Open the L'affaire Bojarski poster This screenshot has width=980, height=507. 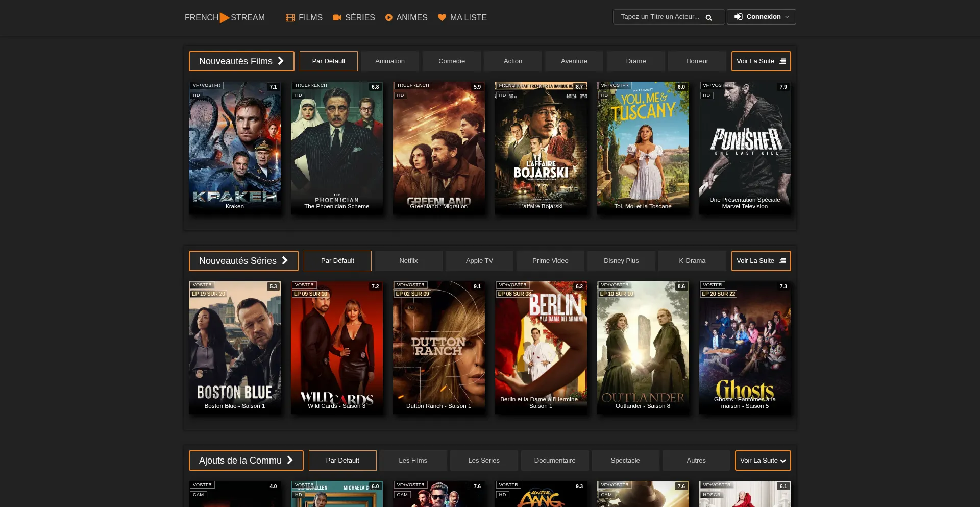pos(541,148)
